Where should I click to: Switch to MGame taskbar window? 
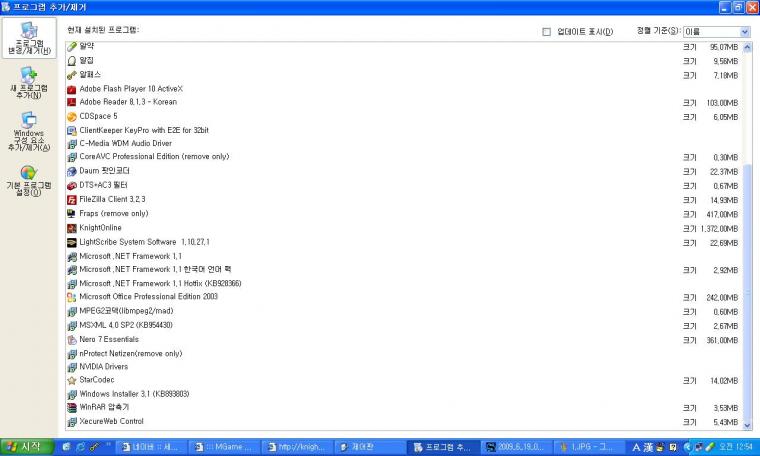click(225, 447)
